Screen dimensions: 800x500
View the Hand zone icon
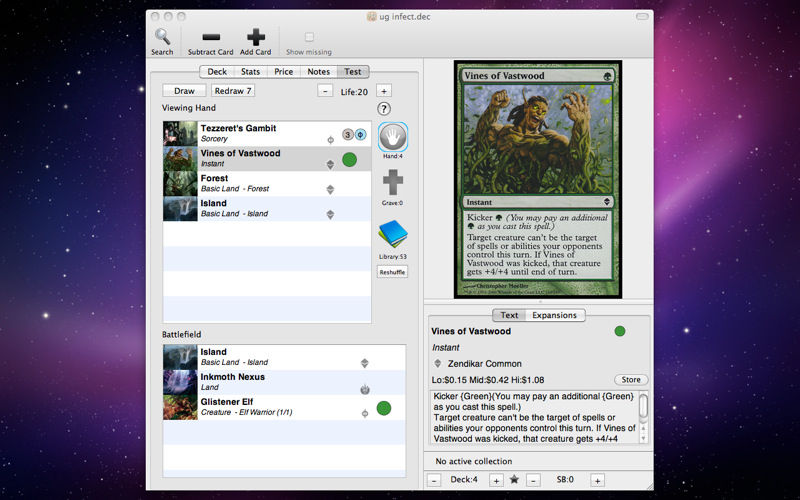coord(393,137)
